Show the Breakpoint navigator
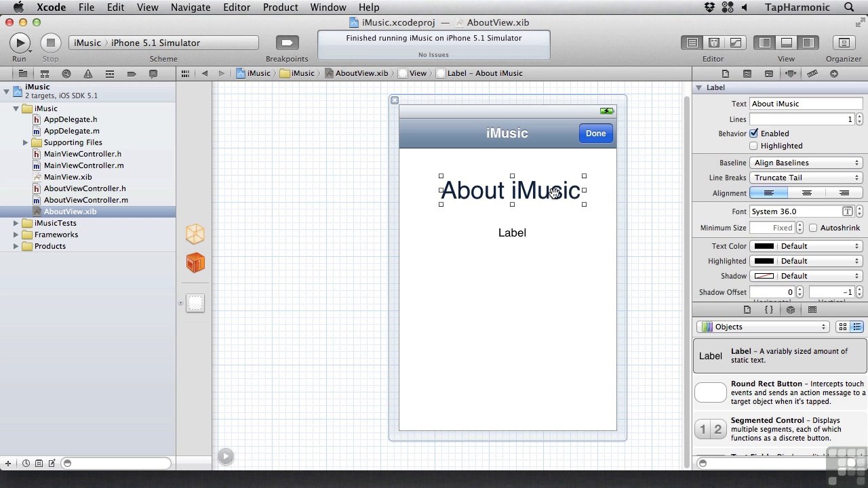Image resolution: width=868 pixels, height=488 pixels. (132, 73)
